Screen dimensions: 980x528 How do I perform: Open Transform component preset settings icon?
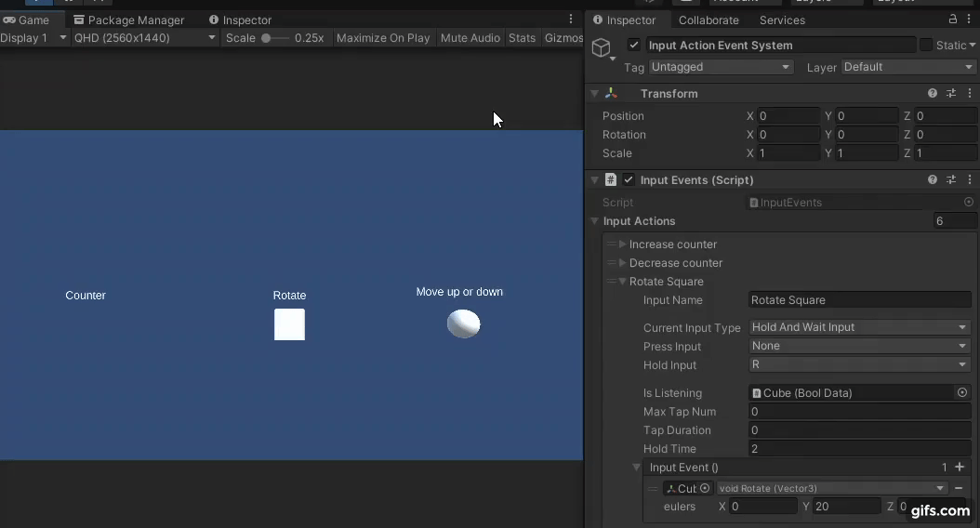[x=951, y=93]
